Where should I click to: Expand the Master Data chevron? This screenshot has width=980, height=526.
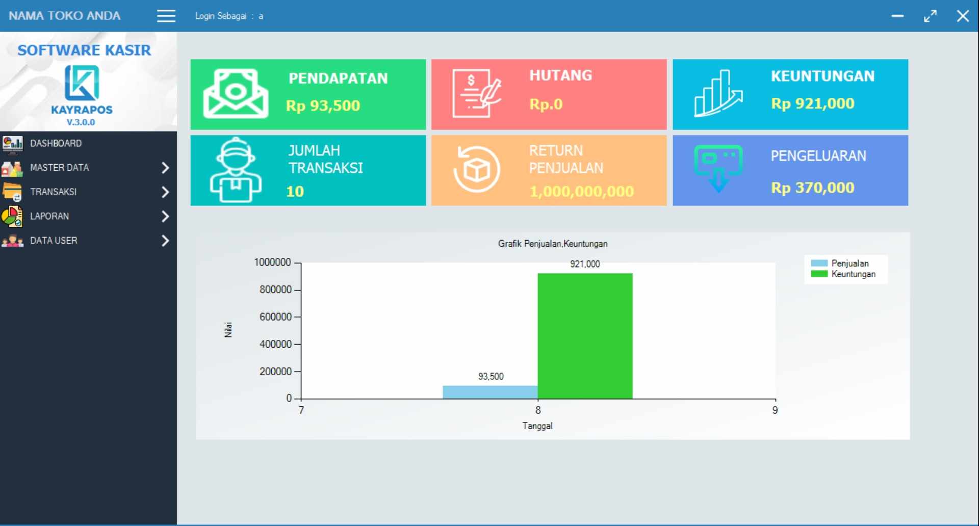click(165, 168)
